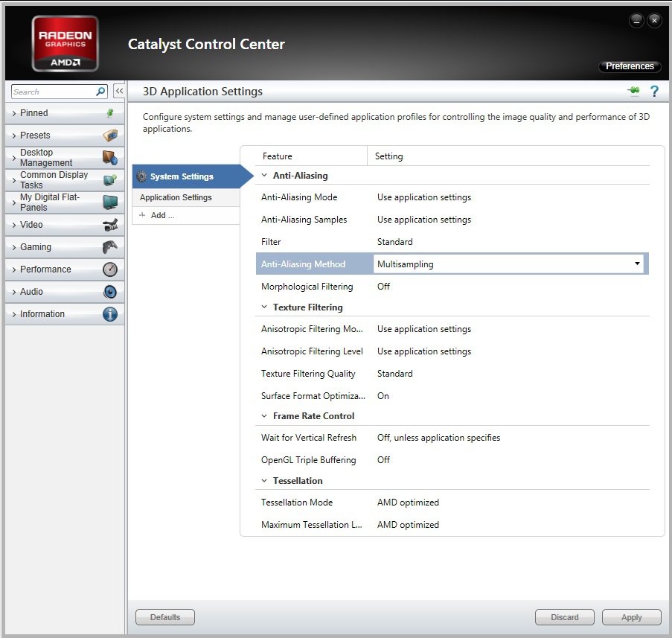
Task: Click the Information icon
Action: point(110,314)
